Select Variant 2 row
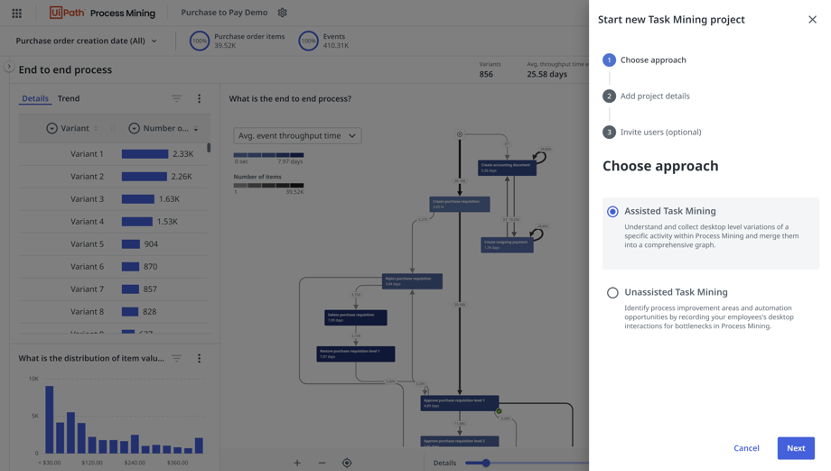The image size is (831, 471). tap(113, 176)
